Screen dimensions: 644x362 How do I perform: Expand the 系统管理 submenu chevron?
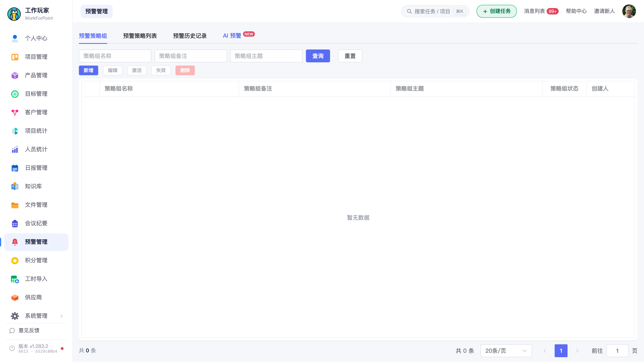62,316
